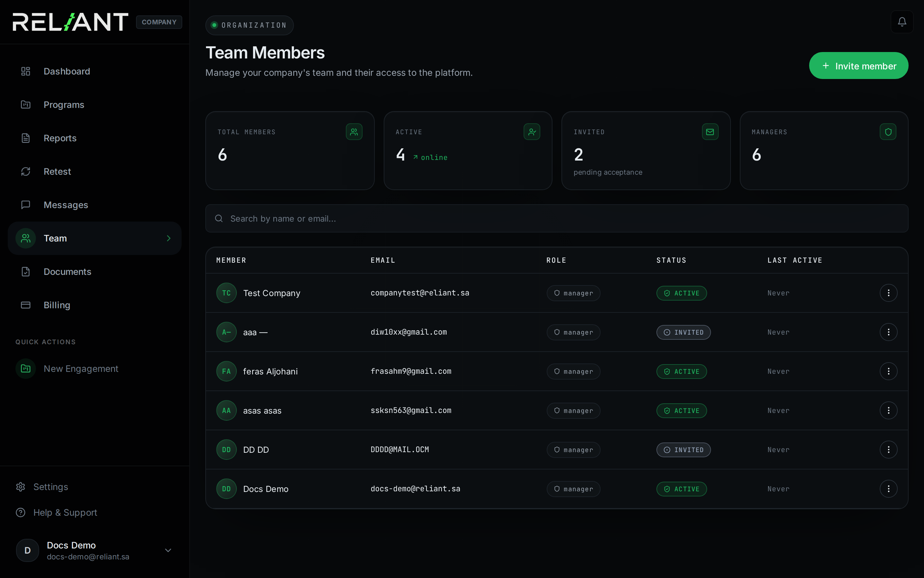
Task: Click the pending acceptance text
Action: [x=608, y=172]
